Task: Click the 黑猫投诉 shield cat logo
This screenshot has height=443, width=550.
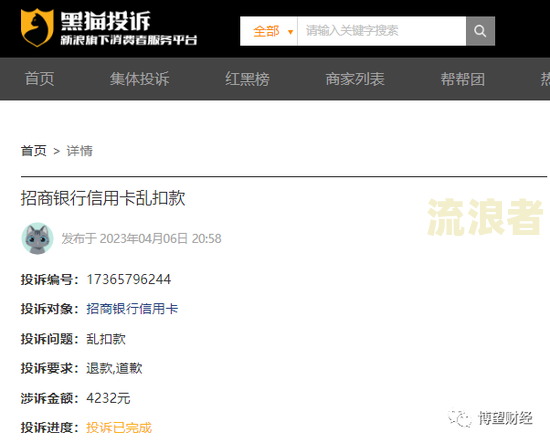Action: pyautogui.click(x=37, y=28)
